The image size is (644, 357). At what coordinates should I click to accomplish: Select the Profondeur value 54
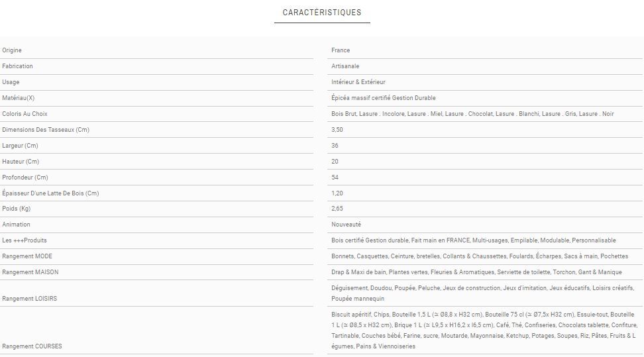click(x=335, y=178)
